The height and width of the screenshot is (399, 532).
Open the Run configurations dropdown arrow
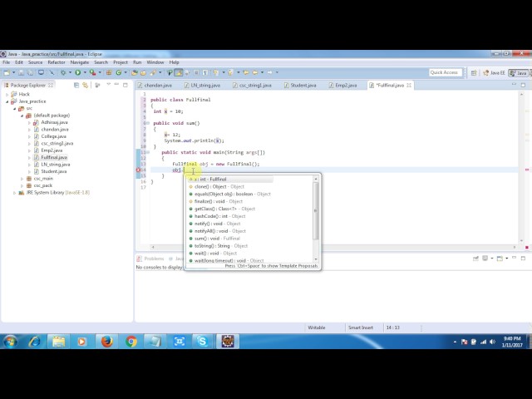85,72
